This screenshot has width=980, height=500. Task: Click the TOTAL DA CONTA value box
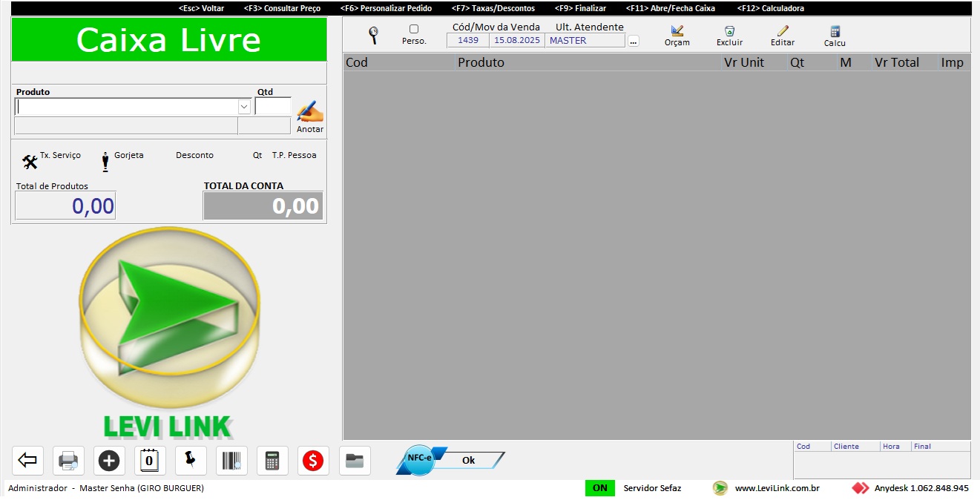[263, 205]
